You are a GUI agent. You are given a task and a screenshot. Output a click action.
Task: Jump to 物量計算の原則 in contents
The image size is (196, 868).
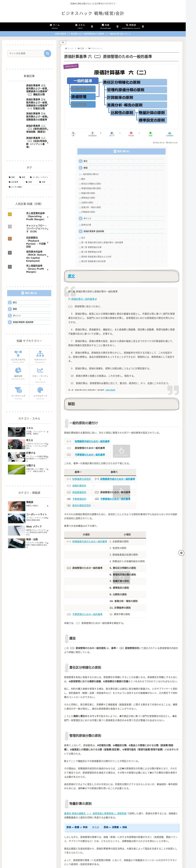[x=88, y=193]
